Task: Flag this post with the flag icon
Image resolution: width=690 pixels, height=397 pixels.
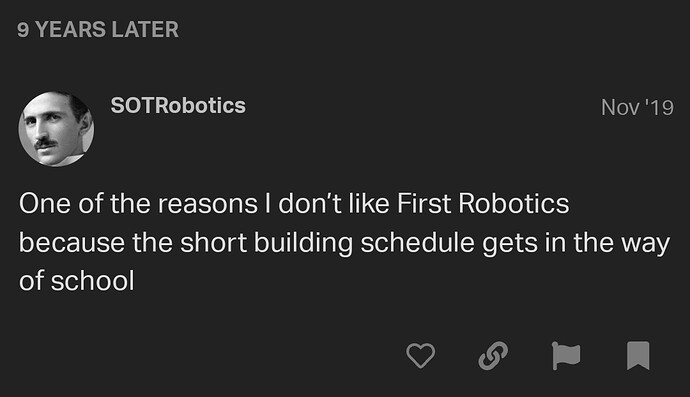Action: click(566, 355)
